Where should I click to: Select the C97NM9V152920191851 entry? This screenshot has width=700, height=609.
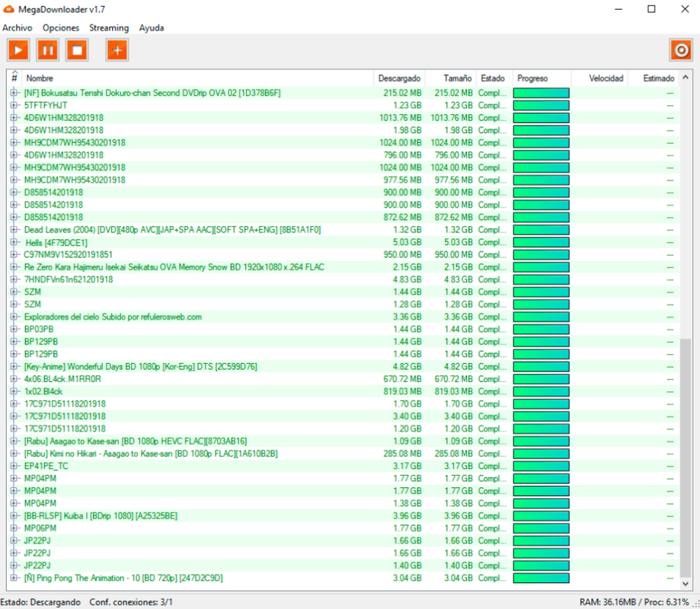tap(69, 255)
